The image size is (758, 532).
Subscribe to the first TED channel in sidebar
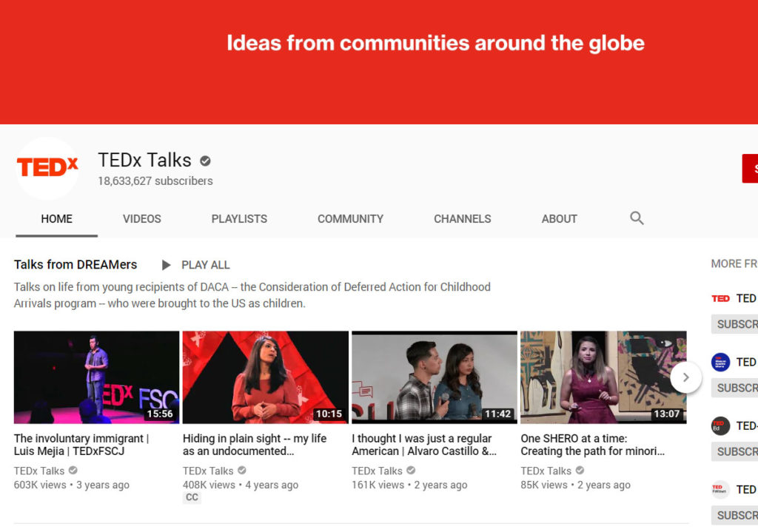tap(735, 324)
